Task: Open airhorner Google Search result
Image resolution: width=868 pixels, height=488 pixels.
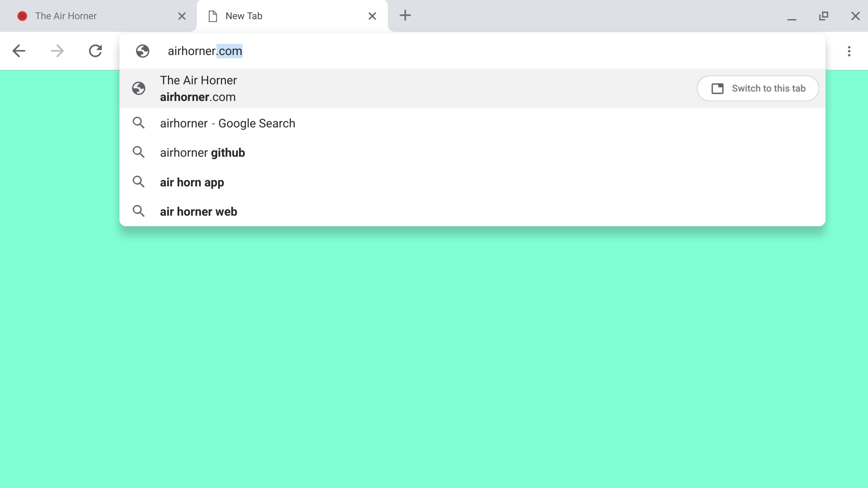Action: coord(228,123)
